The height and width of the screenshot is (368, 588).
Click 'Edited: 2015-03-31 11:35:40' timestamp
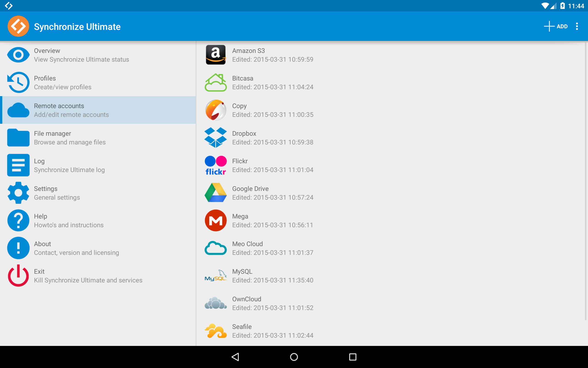[x=273, y=280]
